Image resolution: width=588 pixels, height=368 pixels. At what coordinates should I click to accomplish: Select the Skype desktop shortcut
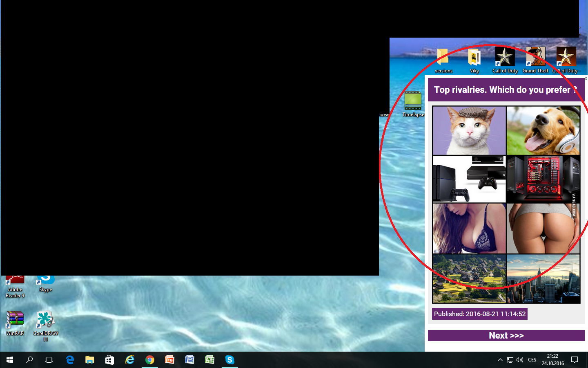46,284
